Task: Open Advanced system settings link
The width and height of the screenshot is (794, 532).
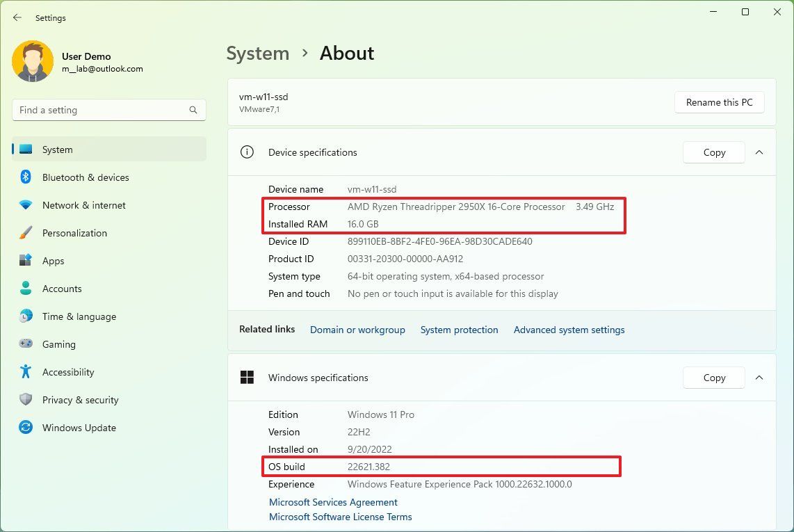Action: tap(569, 330)
